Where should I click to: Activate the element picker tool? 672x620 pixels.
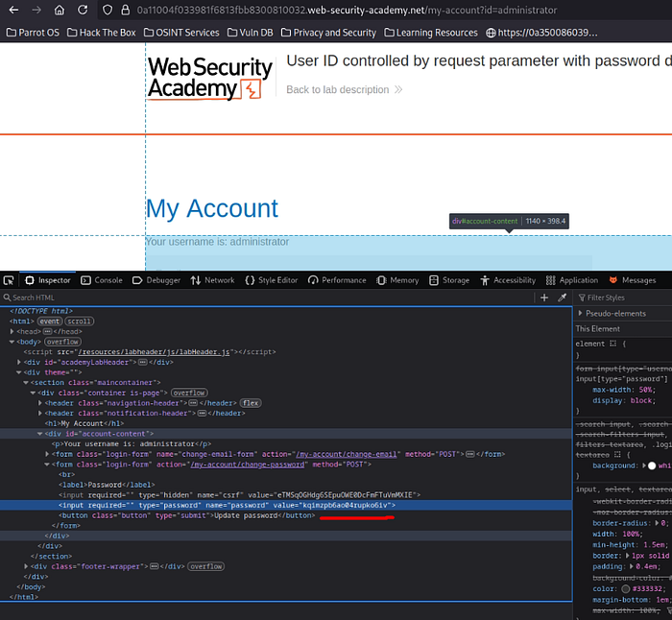pos(9,280)
